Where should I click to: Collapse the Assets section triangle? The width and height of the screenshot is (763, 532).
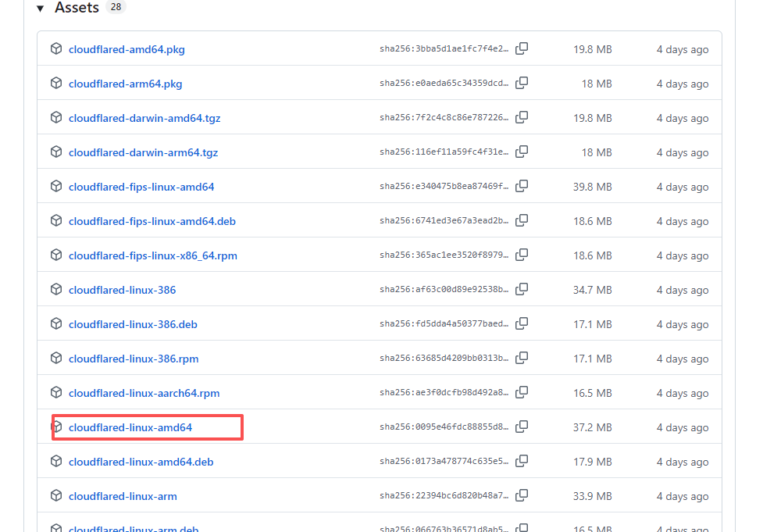[41, 9]
